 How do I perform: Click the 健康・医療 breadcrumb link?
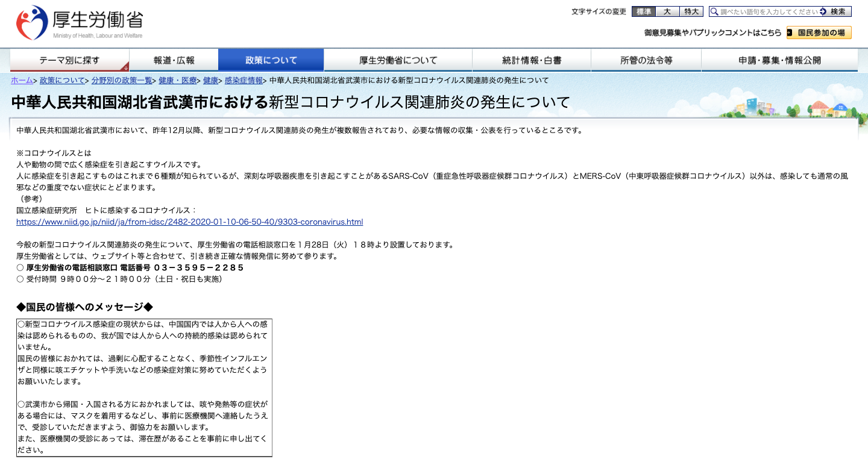(178, 80)
